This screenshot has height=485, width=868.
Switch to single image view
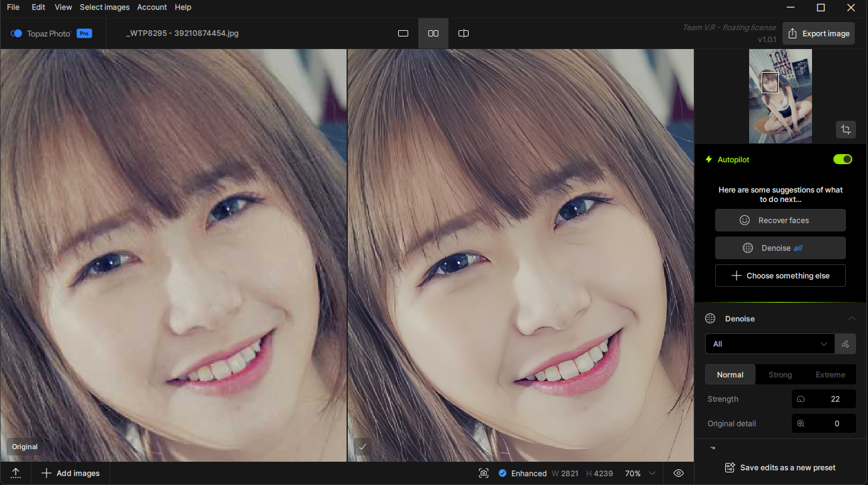click(403, 33)
